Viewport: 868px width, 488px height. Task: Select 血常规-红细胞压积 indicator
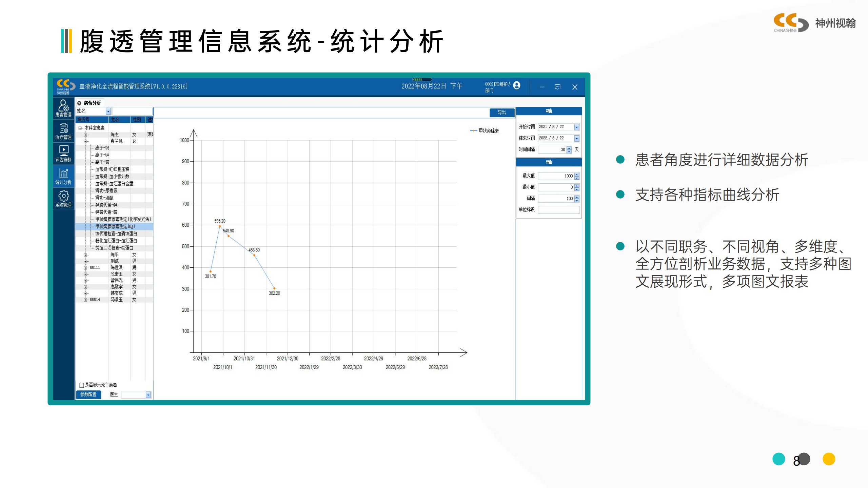click(112, 169)
